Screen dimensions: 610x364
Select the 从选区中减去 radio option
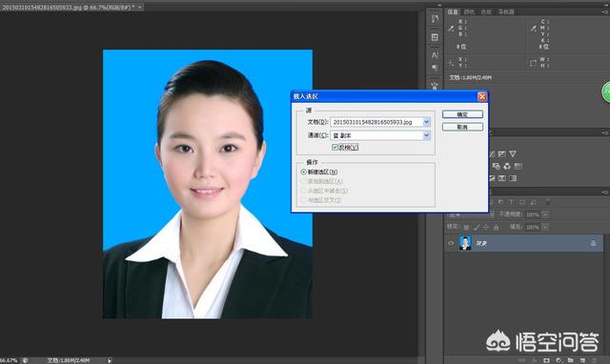pos(303,191)
